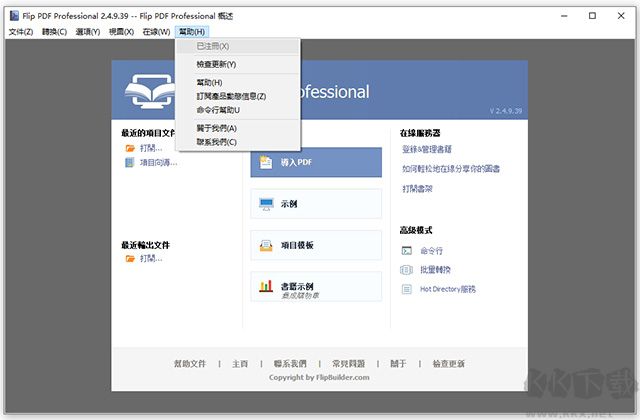Image resolution: width=640 pixels, height=420 pixels.
Task: Open the 批量轉換 link
Action: (x=435, y=270)
